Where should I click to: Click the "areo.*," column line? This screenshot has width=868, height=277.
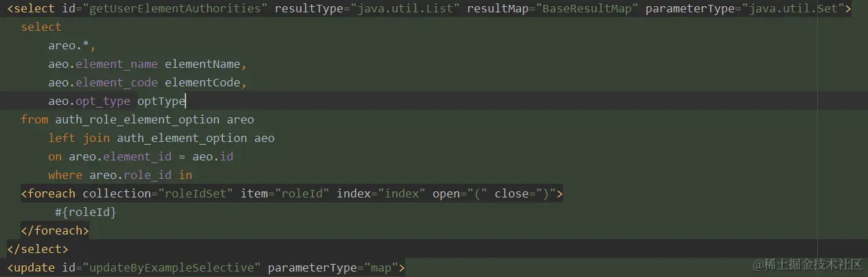(x=72, y=45)
